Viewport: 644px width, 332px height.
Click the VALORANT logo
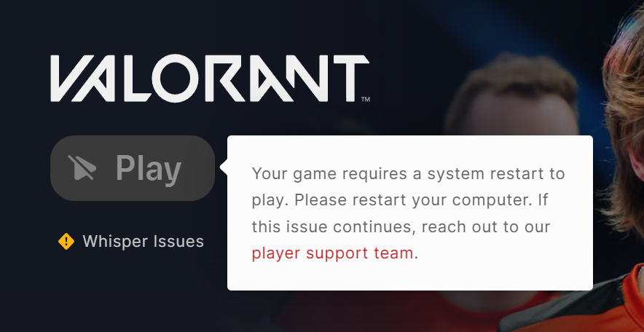pyautogui.click(x=210, y=78)
